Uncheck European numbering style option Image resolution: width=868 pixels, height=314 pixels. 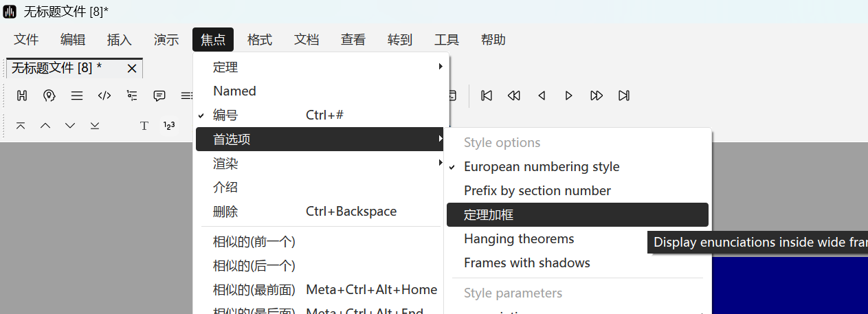click(542, 167)
